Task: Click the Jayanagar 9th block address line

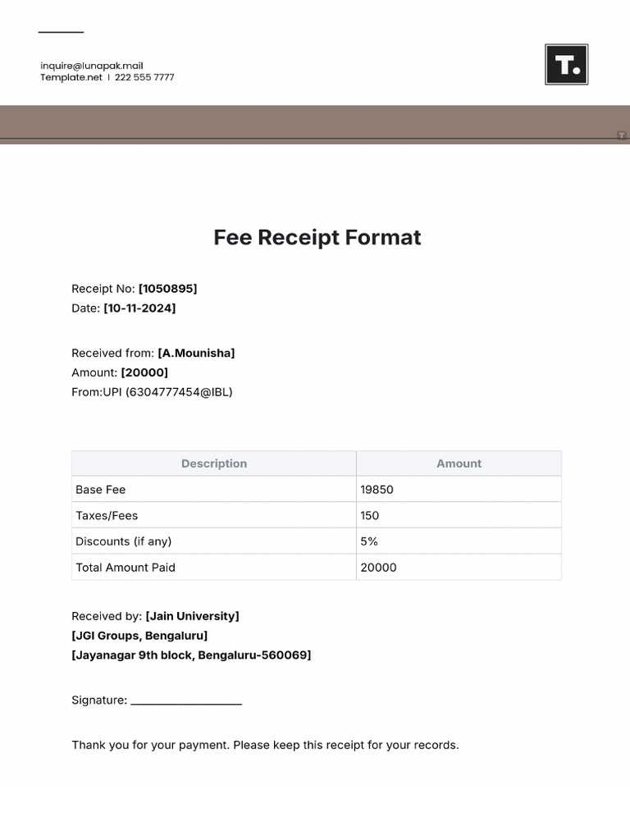Action: (x=191, y=655)
